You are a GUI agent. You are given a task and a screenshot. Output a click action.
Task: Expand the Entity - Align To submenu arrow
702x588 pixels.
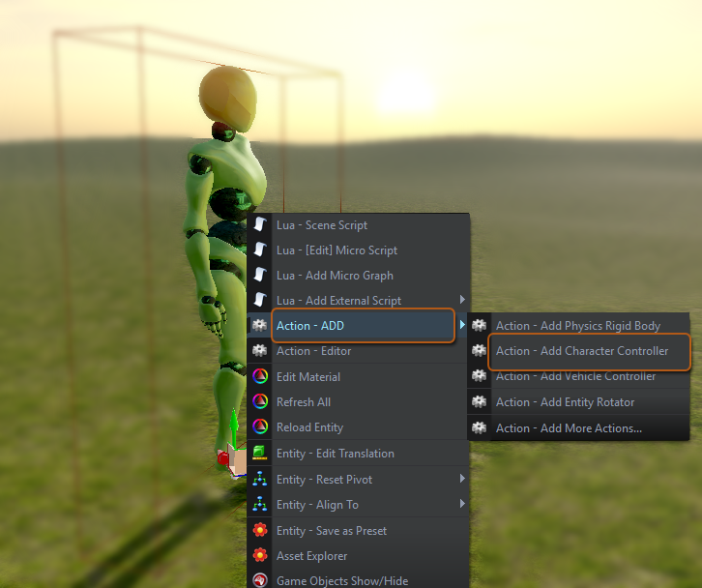462,503
